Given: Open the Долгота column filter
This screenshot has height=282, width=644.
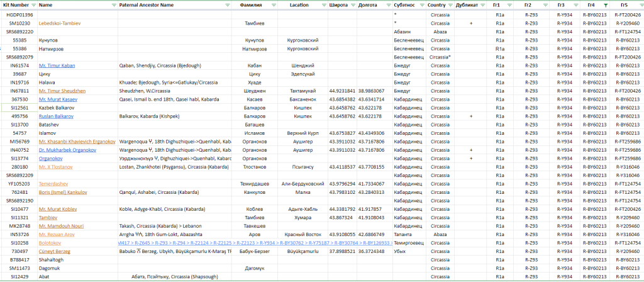Looking at the screenshot, I should click(x=388, y=5).
